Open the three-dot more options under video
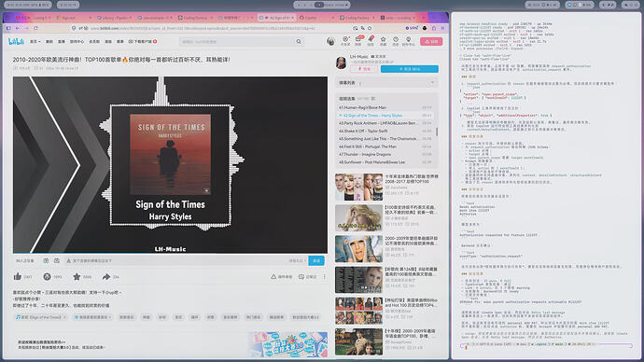The height and width of the screenshot is (362, 644). (325, 276)
